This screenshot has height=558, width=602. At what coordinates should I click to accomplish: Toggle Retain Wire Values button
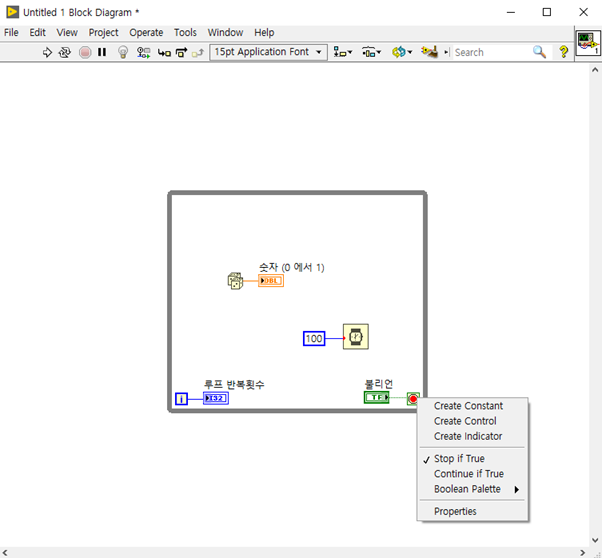[143, 52]
